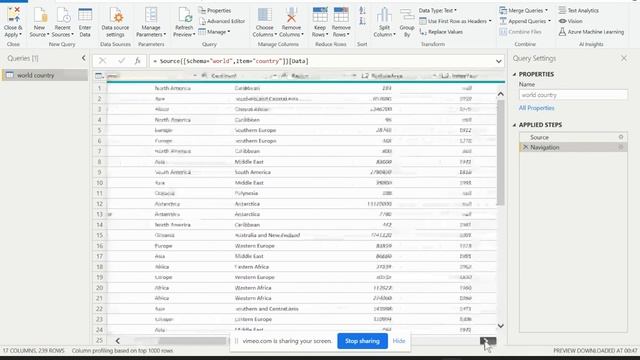Open SurfaceArea column filter dropdown
Image resolution: width=640 pixels, height=360 pixels.
[434, 76]
